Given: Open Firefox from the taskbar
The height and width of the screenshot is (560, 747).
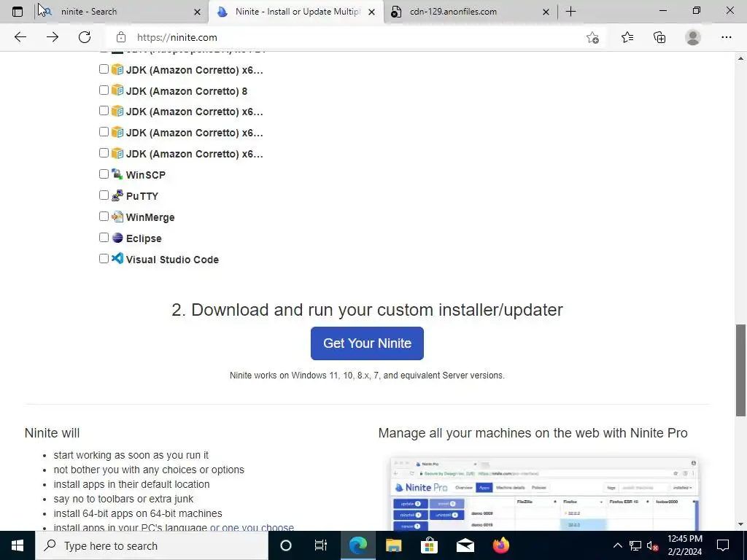Looking at the screenshot, I should 500,545.
